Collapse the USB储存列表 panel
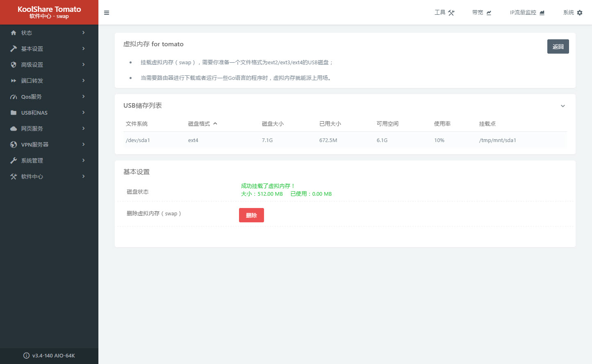The width and height of the screenshot is (592, 364). tap(563, 106)
